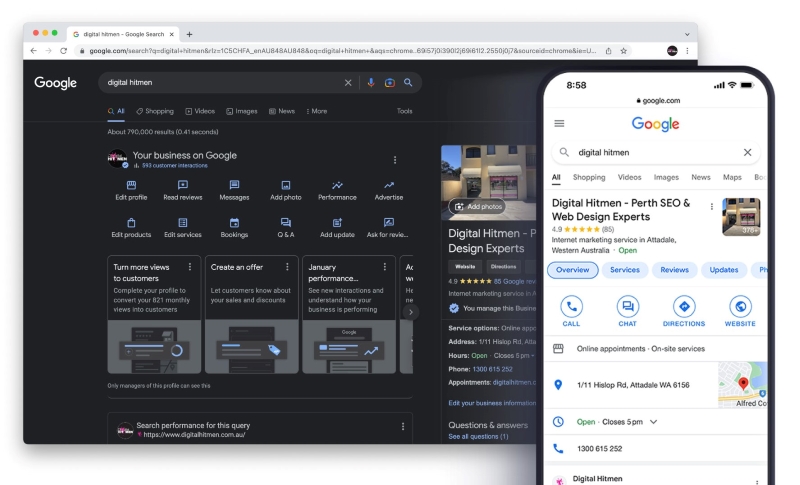Click Tools button under search bar
The width and height of the screenshot is (800, 485).
[x=405, y=111]
